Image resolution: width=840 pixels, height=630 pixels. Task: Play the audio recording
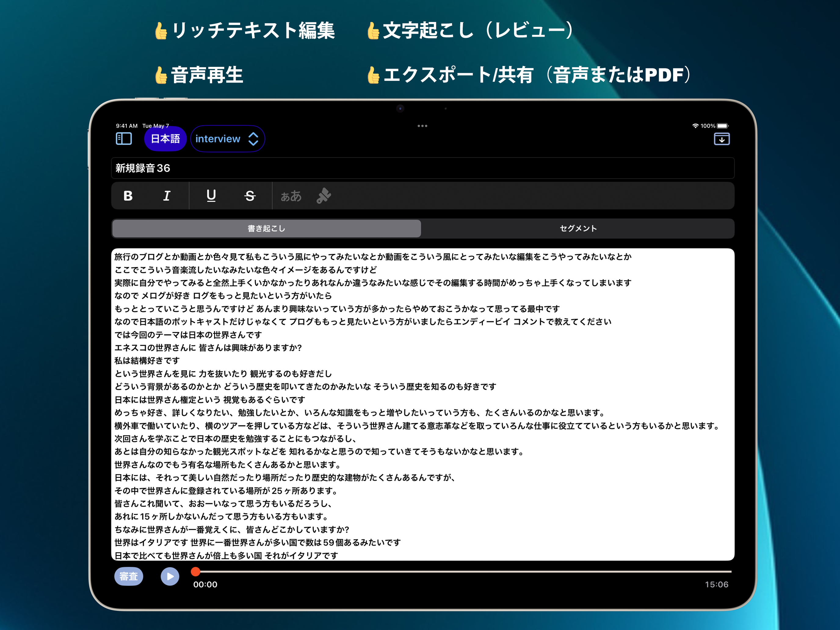point(170,576)
